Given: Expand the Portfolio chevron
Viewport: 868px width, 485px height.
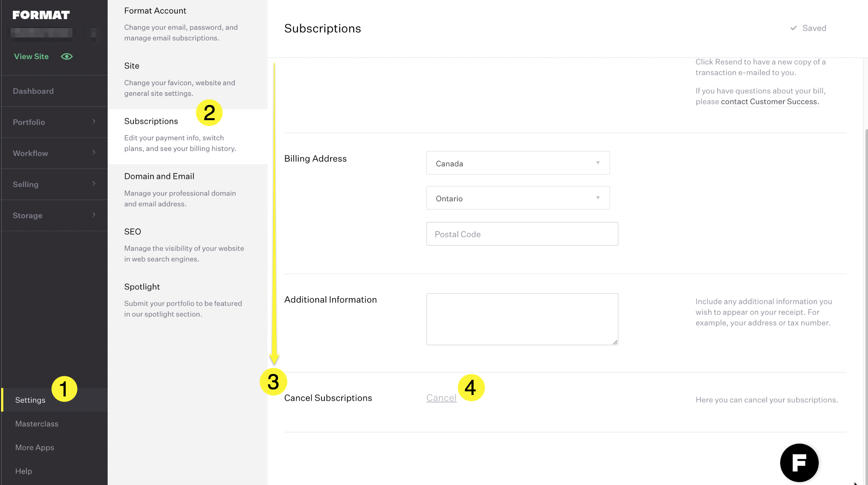Looking at the screenshot, I should pos(94,122).
